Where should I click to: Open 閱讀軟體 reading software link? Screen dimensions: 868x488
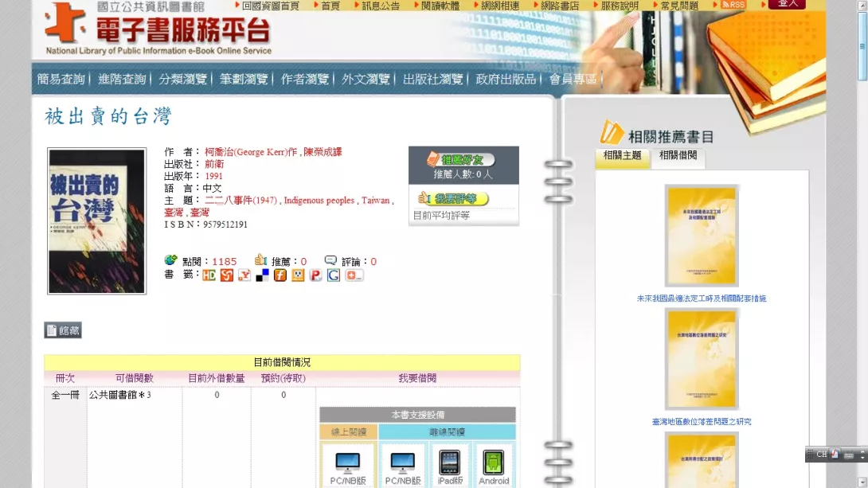point(440,6)
